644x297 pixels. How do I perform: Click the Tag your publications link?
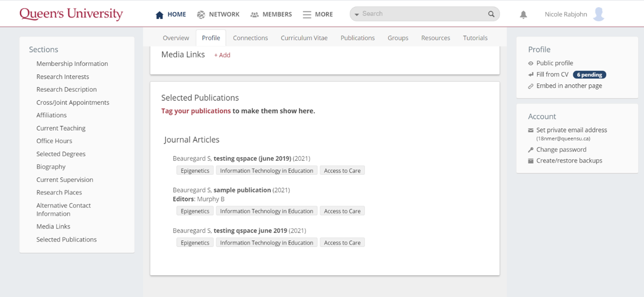[x=196, y=111]
